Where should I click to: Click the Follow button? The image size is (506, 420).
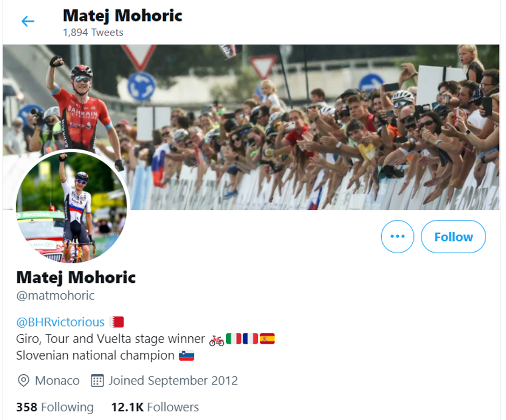point(453,237)
